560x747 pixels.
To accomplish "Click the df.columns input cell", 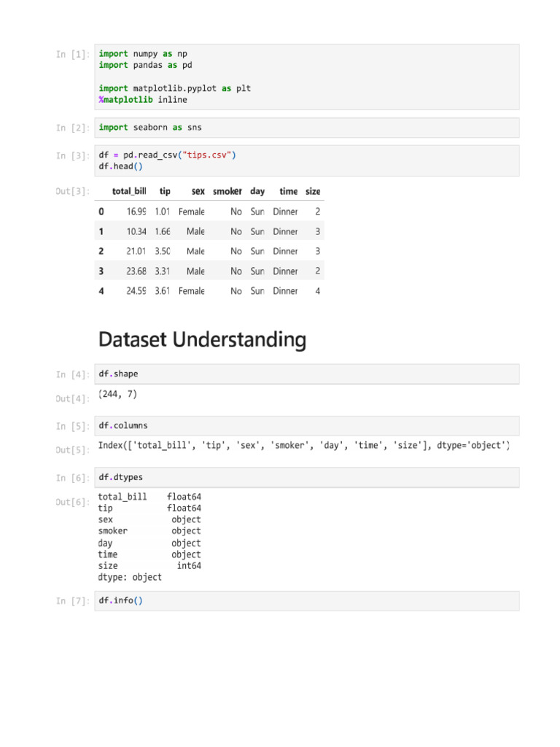I will 306,425.
